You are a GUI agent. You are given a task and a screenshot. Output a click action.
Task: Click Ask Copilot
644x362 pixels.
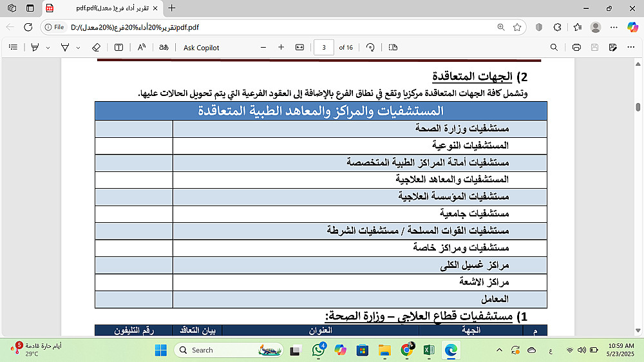click(x=201, y=48)
